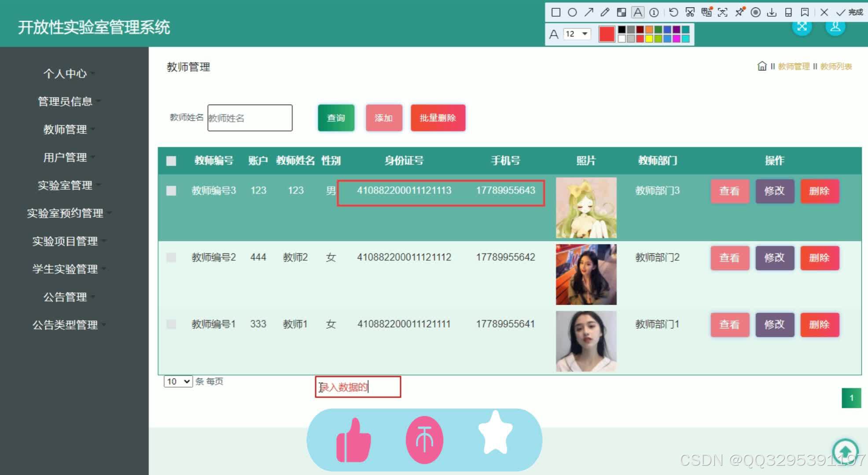This screenshot has width=868, height=475.
Task: Click the screenshot translate icon
Action: (706, 12)
